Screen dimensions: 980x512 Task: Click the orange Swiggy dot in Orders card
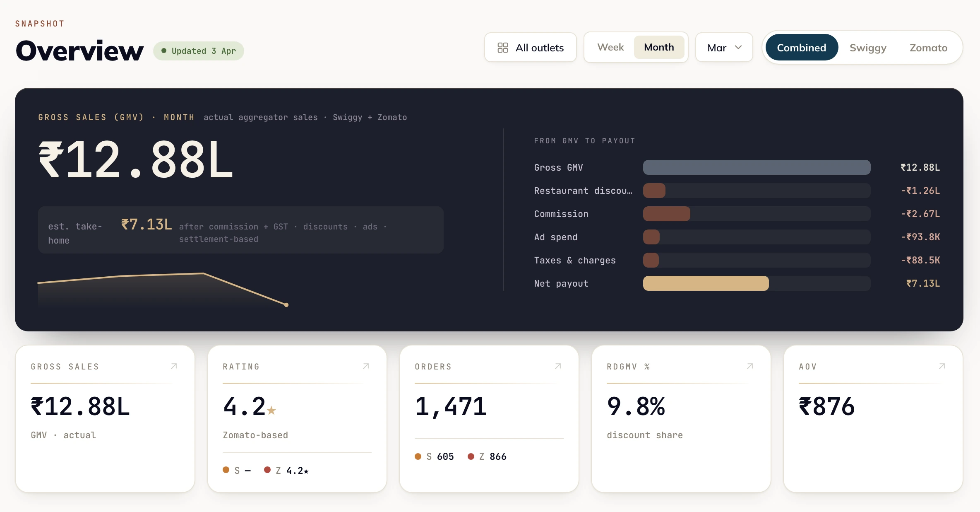tap(418, 456)
